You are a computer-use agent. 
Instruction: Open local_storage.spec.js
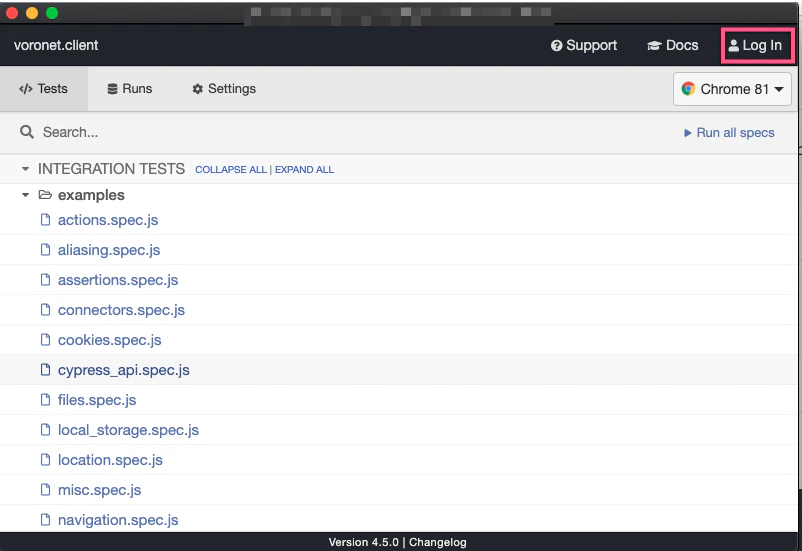pyautogui.click(x=128, y=430)
